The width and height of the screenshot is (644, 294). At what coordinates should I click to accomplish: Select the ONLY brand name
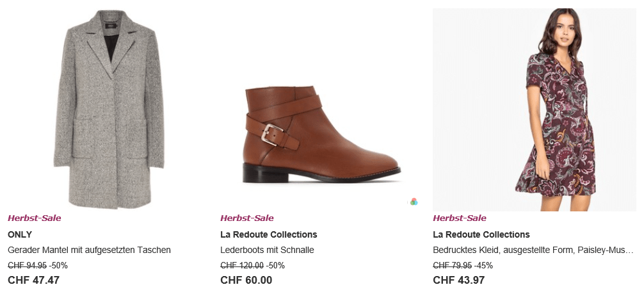point(20,234)
